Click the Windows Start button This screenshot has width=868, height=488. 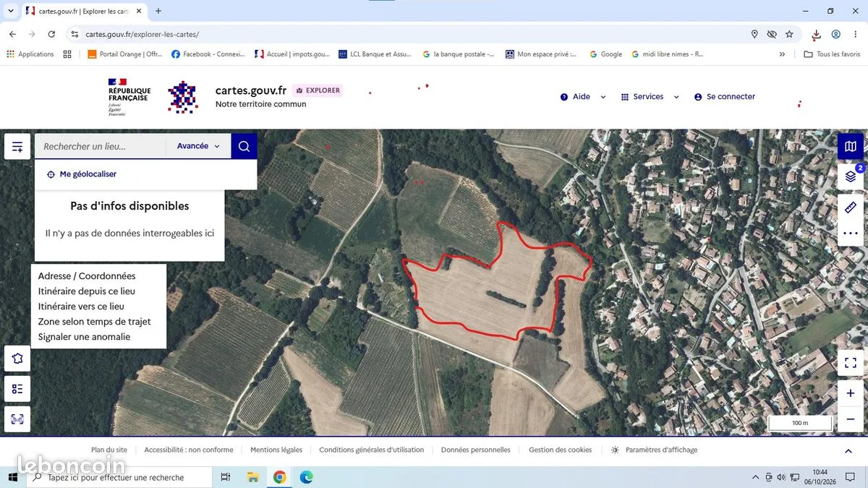click(12, 477)
